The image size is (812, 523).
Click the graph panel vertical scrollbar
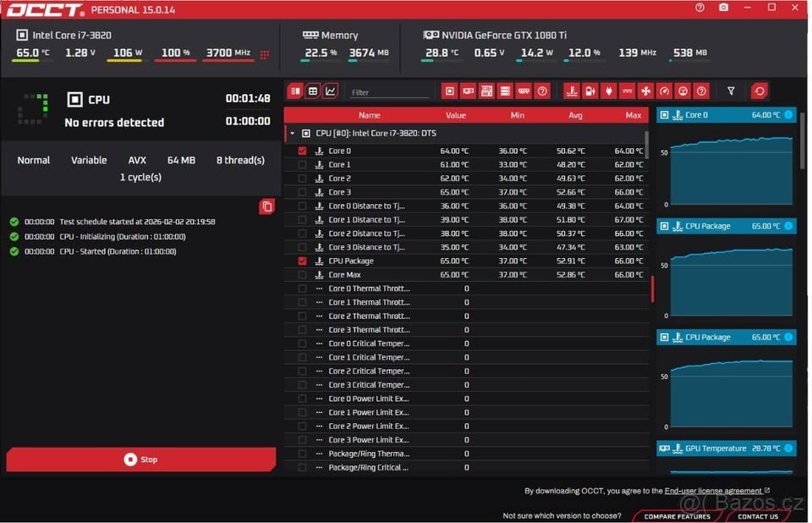pos(803,141)
